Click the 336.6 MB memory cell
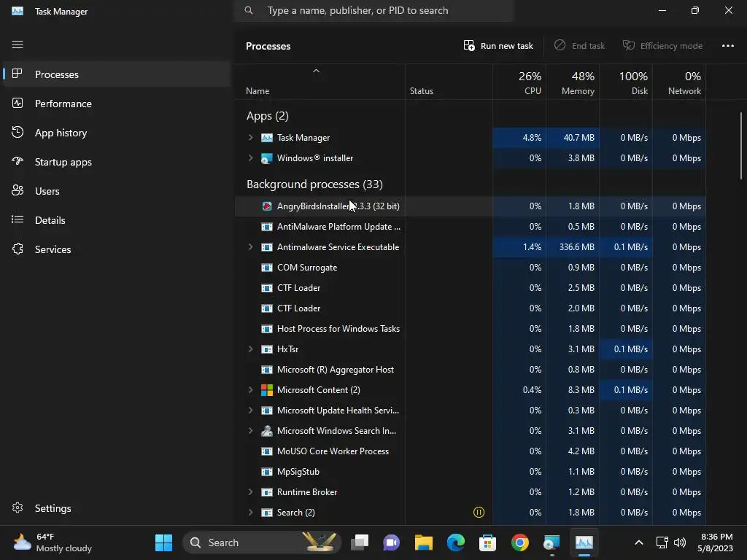The height and width of the screenshot is (560, 747). point(573,247)
